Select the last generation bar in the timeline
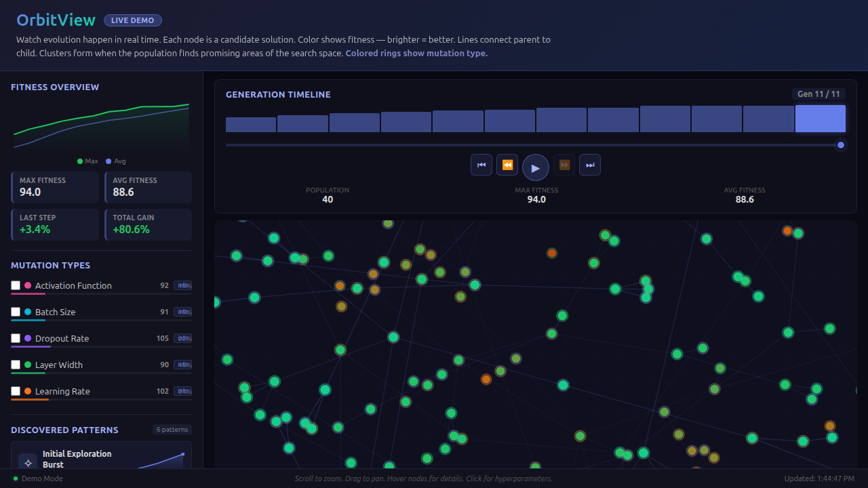The width and height of the screenshot is (868, 488). [821, 119]
